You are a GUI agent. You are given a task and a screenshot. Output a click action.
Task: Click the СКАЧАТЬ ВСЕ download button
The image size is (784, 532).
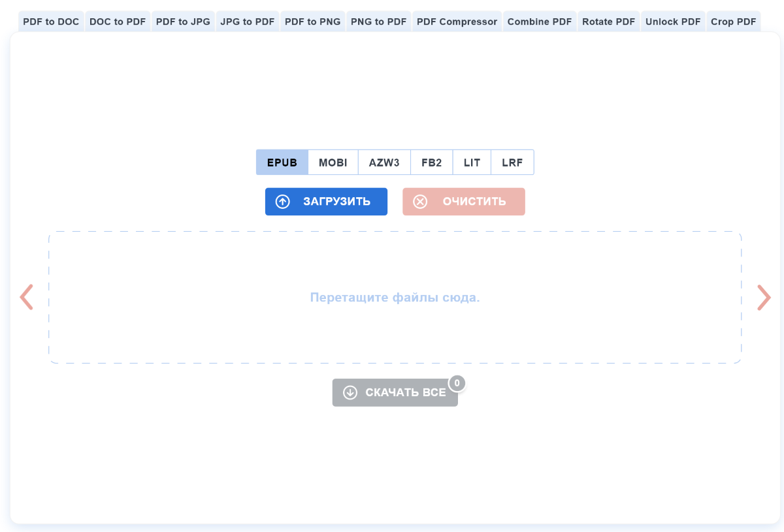pos(395,392)
